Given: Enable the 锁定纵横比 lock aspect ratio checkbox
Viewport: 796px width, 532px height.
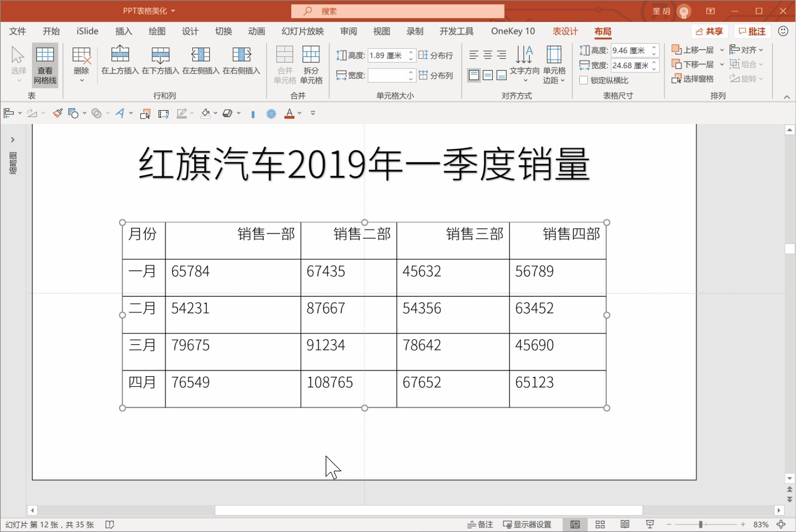Looking at the screenshot, I should pyautogui.click(x=584, y=80).
